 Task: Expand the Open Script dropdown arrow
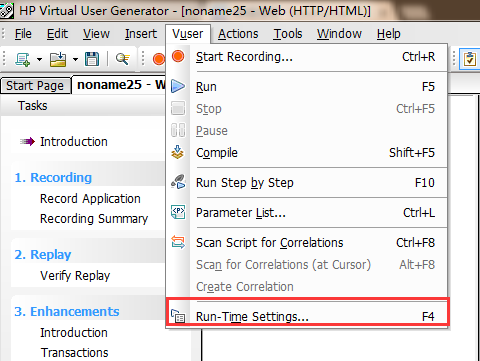75,60
